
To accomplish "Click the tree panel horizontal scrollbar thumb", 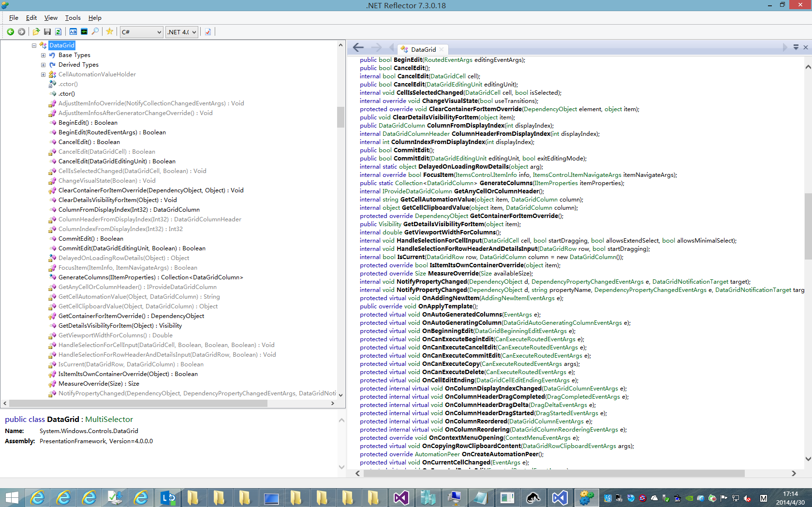I will [x=138, y=403].
